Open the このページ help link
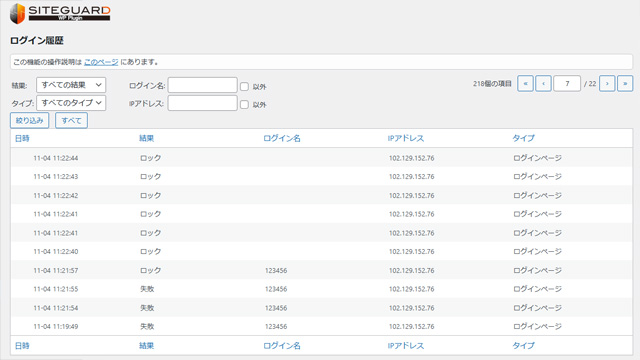Viewport: 640px width, 360px height. tap(101, 62)
